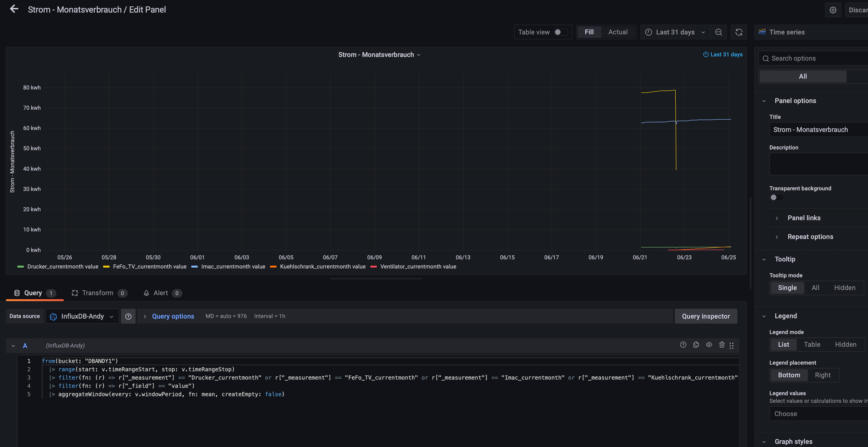The width and height of the screenshot is (868, 447).
Task: Click the zoom out time range icon
Action: click(x=718, y=32)
